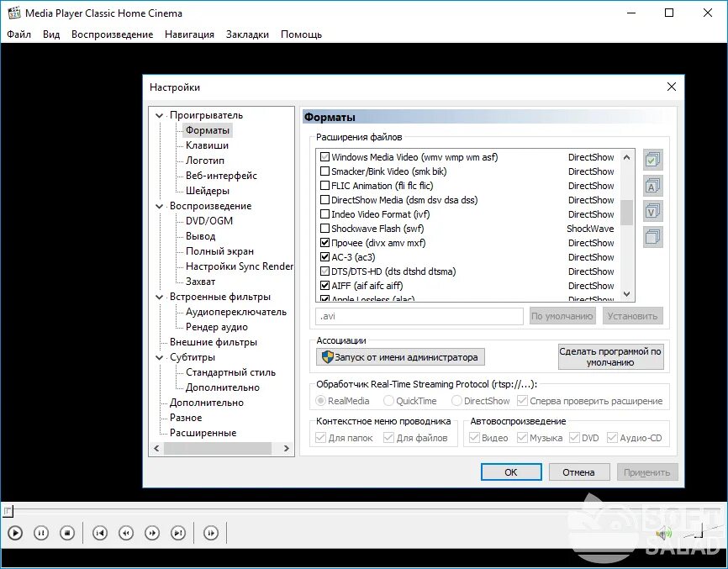Click the Pause playback control

[41, 533]
